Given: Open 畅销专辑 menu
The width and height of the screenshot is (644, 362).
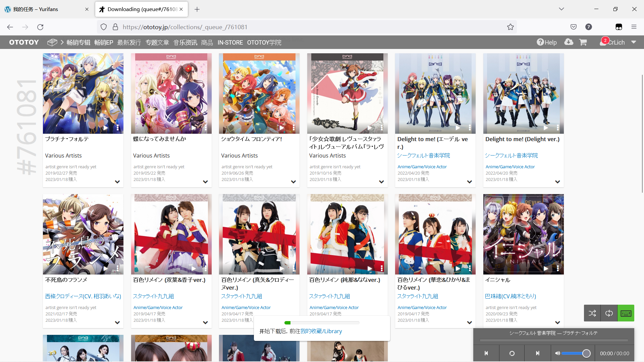Looking at the screenshot, I should 78,42.
